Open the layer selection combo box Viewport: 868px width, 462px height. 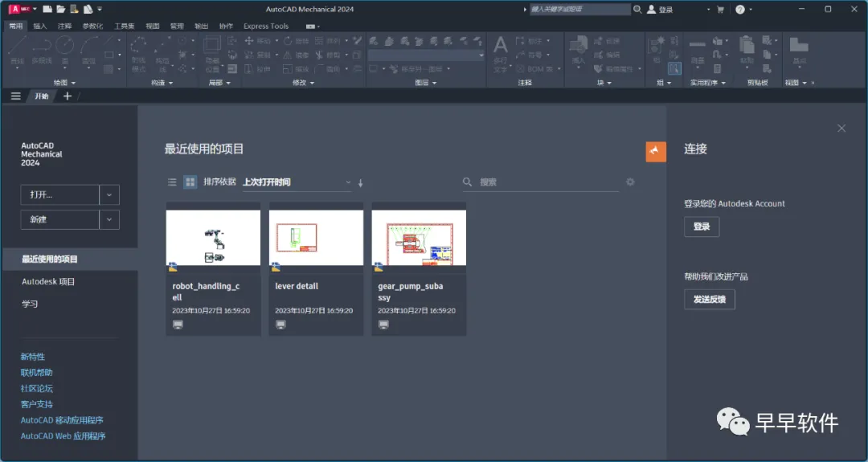(x=426, y=55)
